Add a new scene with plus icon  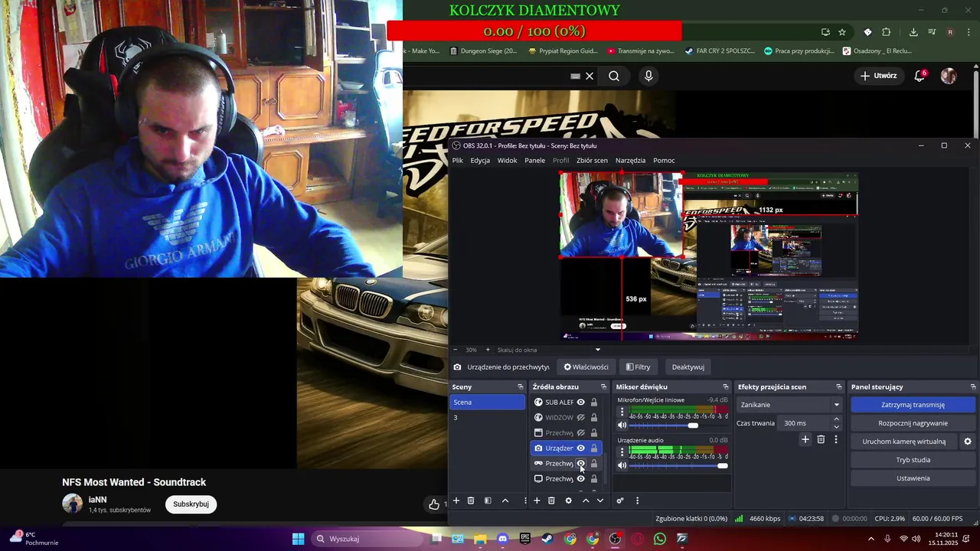[x=456, y=500]
